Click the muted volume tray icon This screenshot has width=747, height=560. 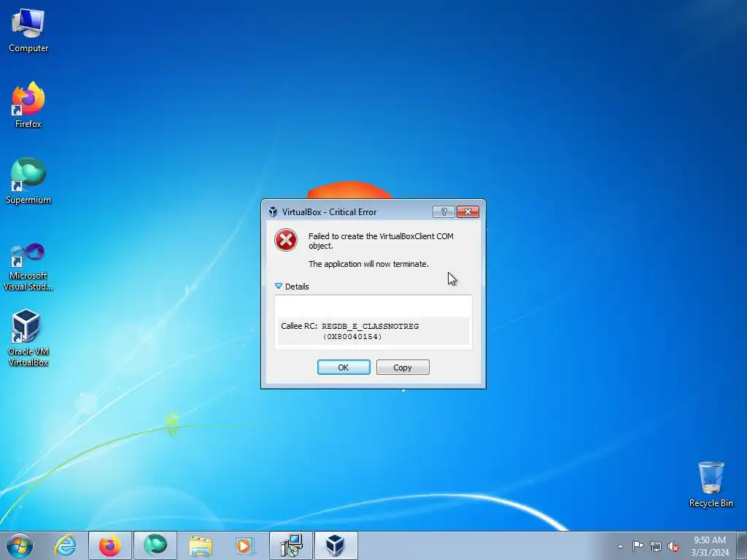click(x=673, y=546)
